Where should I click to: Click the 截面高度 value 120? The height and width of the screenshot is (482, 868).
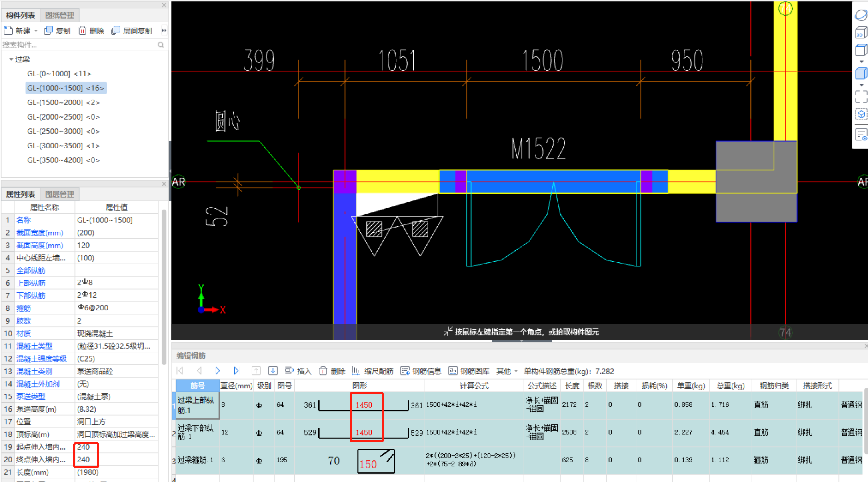(x=116, y=245)
